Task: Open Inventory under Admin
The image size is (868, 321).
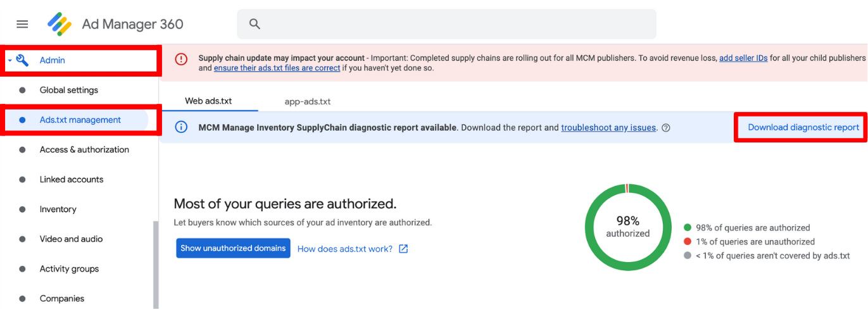Action: pyautogui.click(x=58, y=209)
